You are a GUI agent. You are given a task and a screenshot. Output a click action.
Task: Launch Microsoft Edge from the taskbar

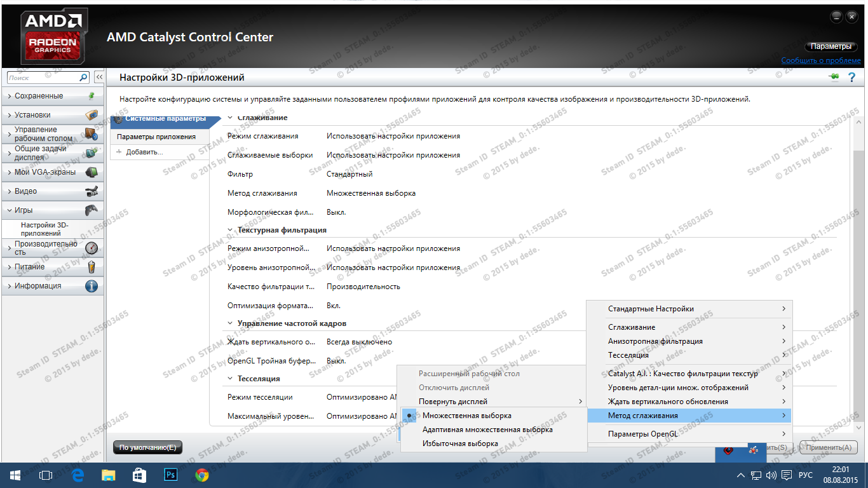click(x=78, y=475)
